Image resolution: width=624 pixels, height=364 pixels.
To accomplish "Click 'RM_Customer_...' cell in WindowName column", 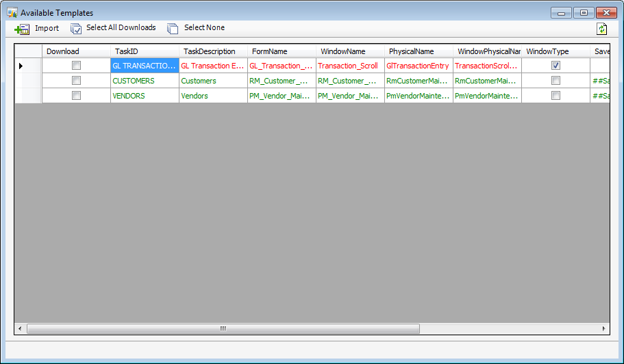I will (350, 81).
